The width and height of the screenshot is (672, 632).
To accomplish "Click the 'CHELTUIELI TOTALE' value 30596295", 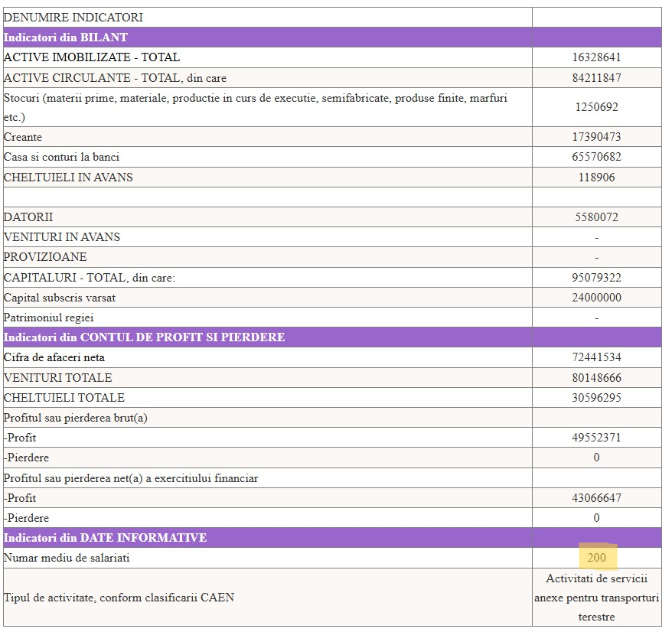I will (596, 398).
